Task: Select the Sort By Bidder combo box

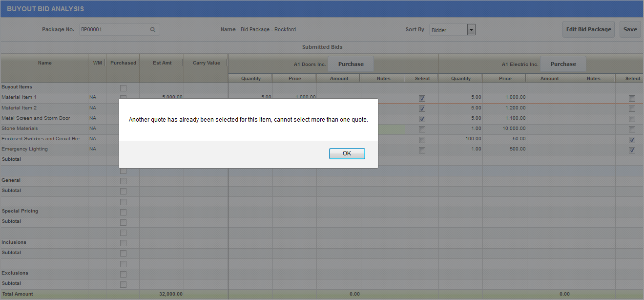Action: click(448, 30)
